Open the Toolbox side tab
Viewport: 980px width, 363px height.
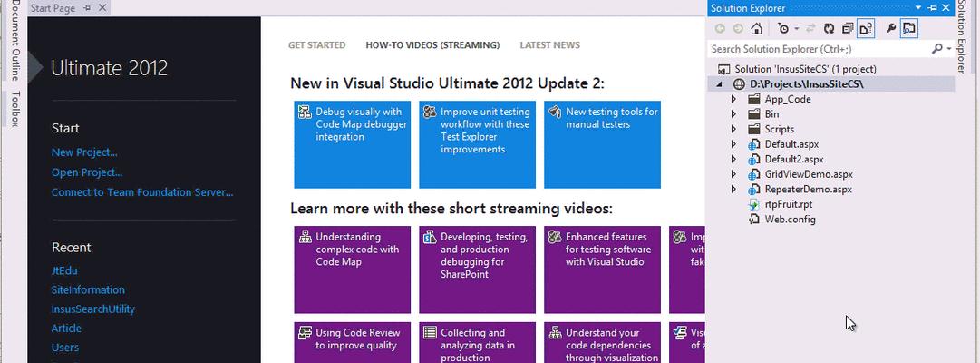pyautogui.click(x=15, y=109)
